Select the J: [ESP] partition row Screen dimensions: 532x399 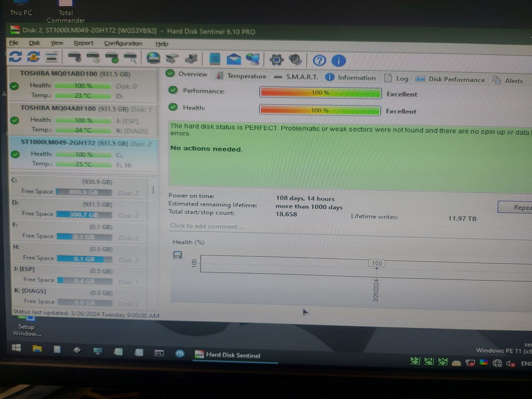pyautogui.click(x=80, y=275)
